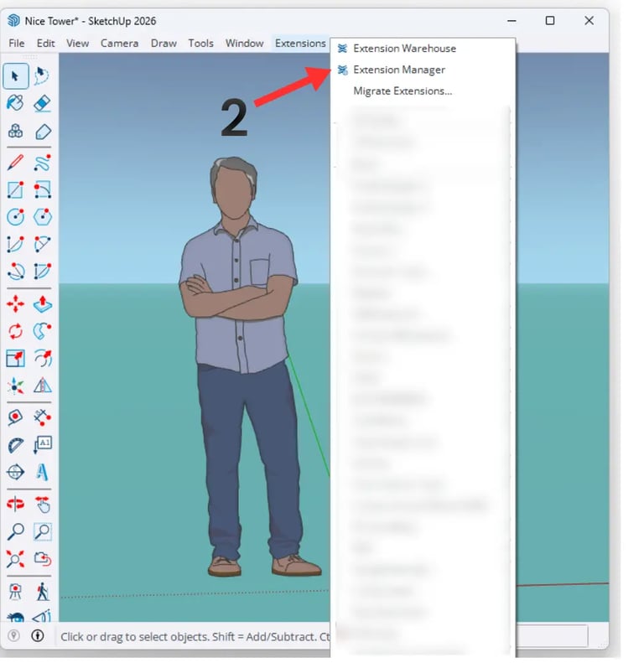644x663 pixels.
Task: Select the Section Plane circle icon
Action: pyautogui.click(x=16, y=472)
